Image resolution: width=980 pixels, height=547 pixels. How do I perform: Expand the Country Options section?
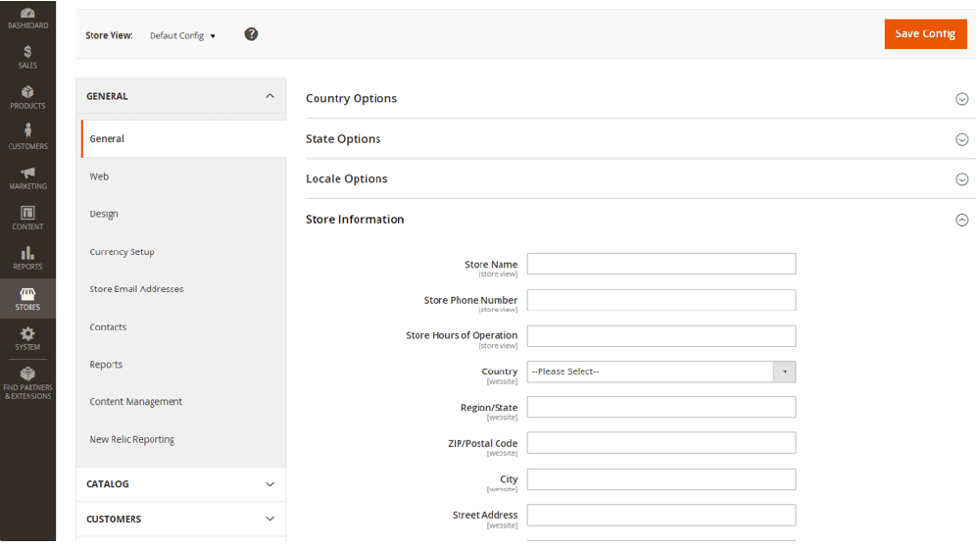[961, 99]
